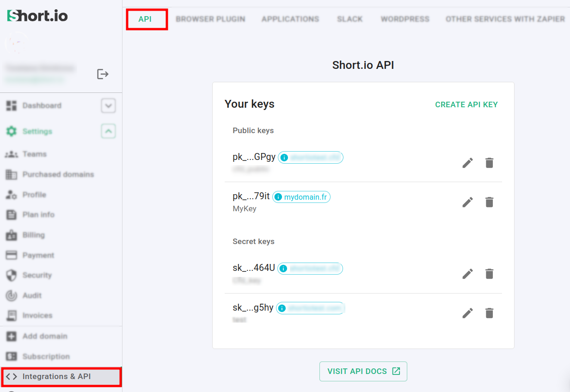Open Visit API Docs link
Viewport: 570px width, 392px height.
click(363, 371)
